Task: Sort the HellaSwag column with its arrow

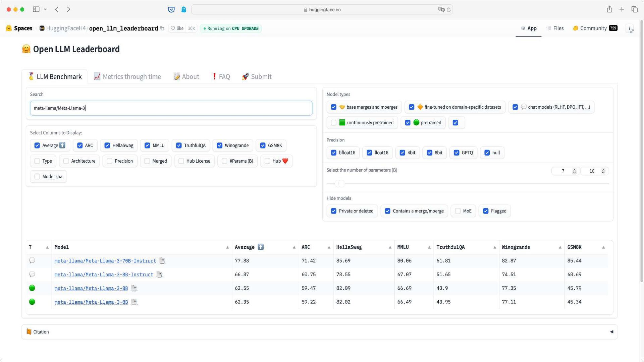Action: point(390,247)
